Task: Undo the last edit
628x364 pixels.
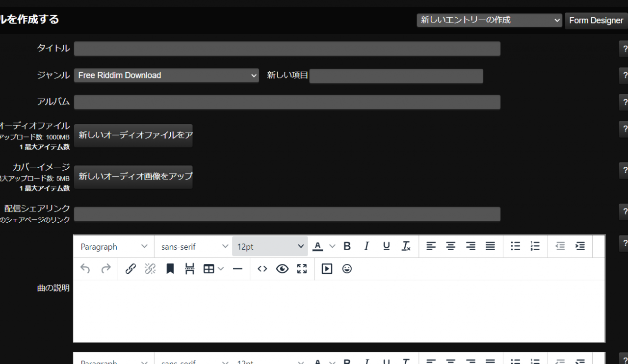Action: pos(85,269)
